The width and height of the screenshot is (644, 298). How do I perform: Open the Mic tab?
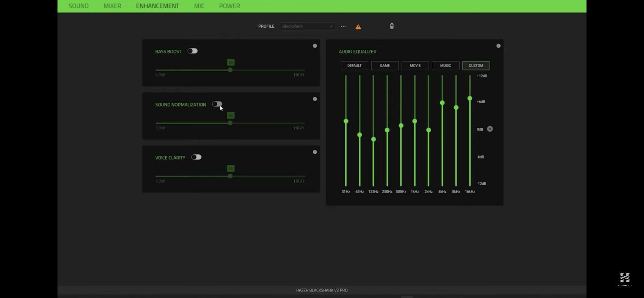coord(199,6)
